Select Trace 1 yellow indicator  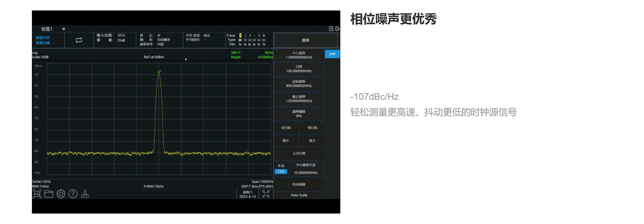[x=240, y=35]
